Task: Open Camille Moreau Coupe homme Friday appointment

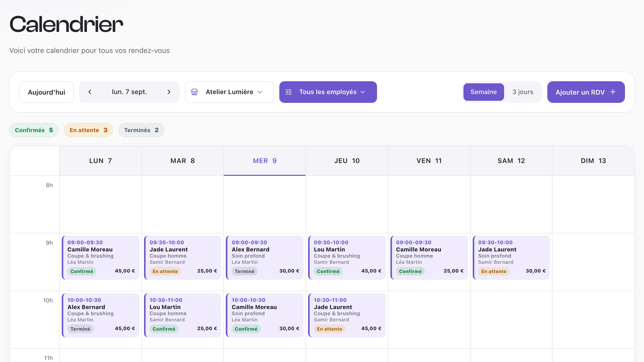Action: pyautogui.click(x=429, y=257)
